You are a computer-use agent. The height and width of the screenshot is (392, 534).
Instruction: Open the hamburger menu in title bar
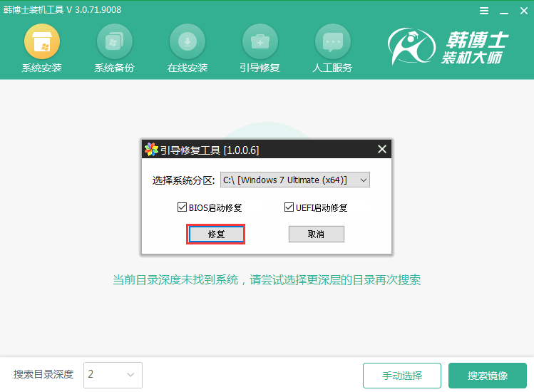pyautogui.click(x=484, y=11)
